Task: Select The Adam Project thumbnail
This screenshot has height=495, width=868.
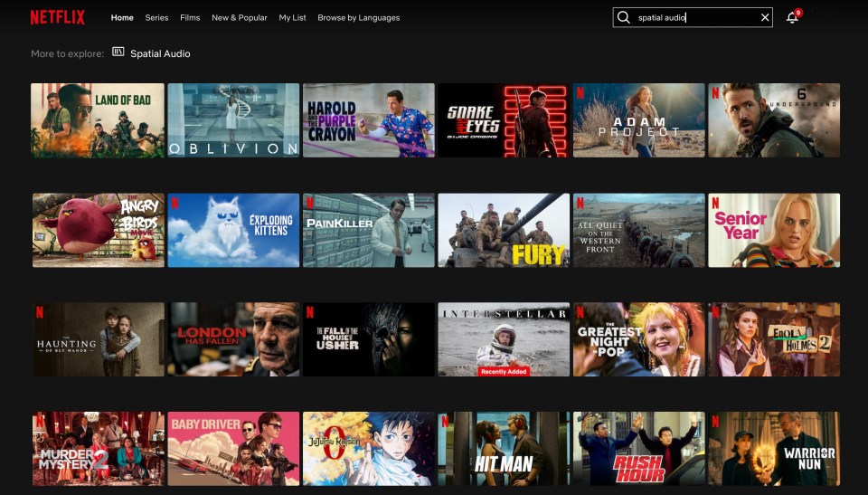Action: coord(639,120)
